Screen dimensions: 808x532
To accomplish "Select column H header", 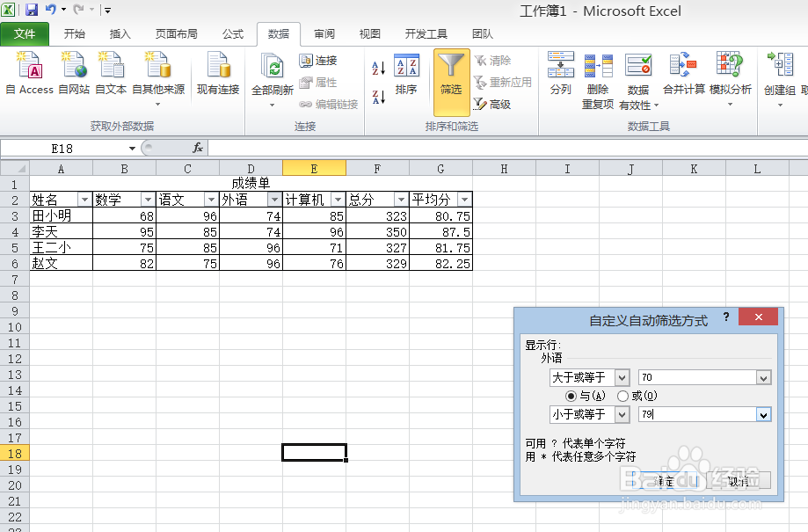I will (504, 169).
